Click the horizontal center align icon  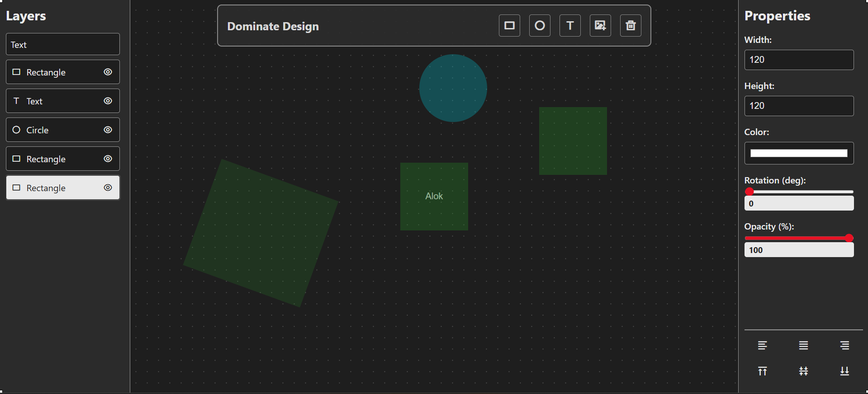point(803,346)
